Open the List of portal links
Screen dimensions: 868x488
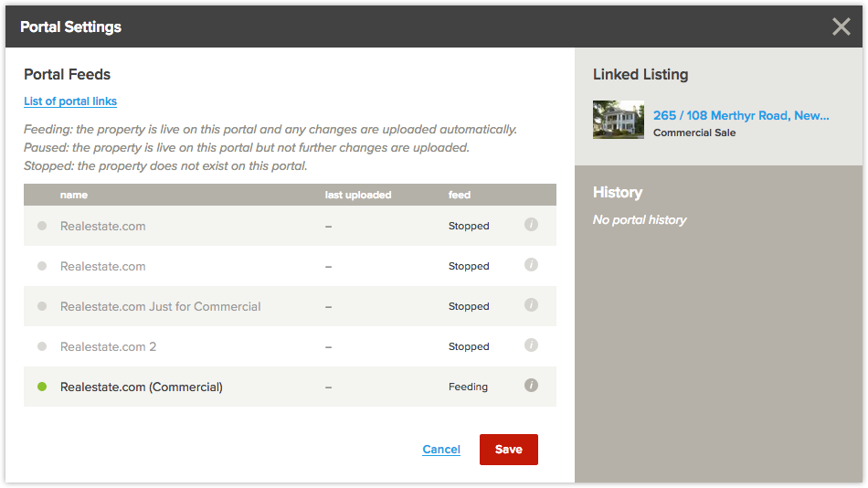70,101
